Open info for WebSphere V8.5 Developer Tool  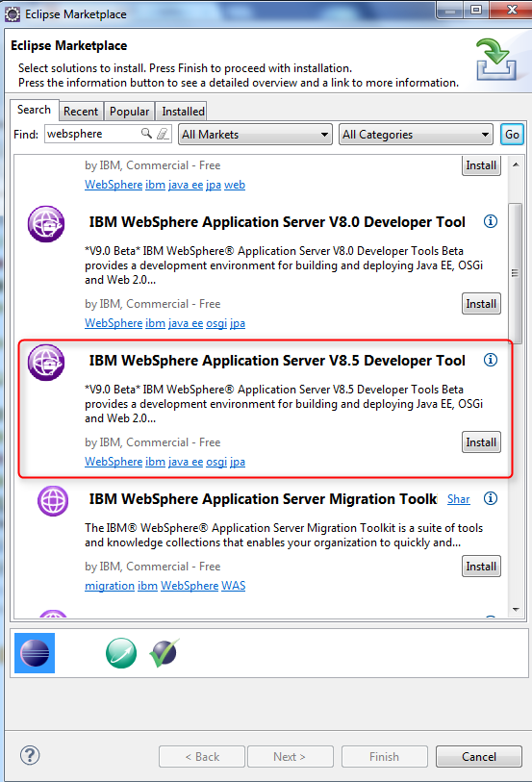click(x=491, y=360)
